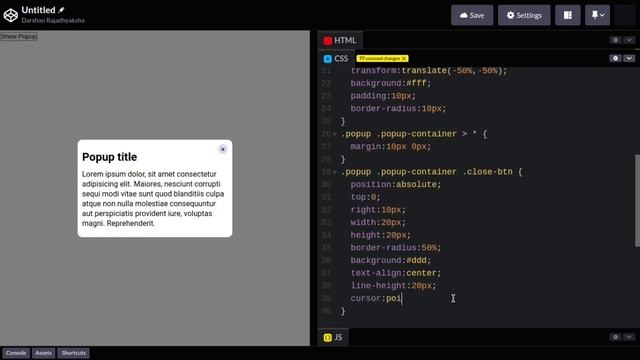640x360 pixels.
Task: Click the 'border-radius:50%;' line
Action: pos(396,248)
